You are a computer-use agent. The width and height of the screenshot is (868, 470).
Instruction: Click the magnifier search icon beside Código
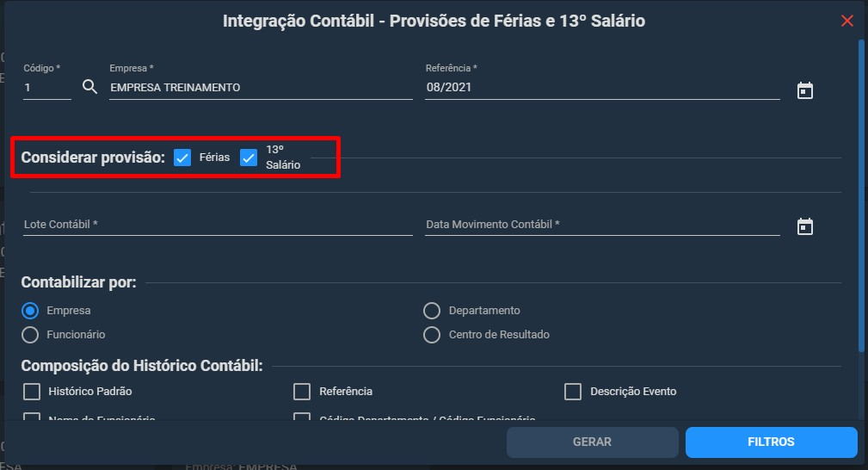point(89,87)
